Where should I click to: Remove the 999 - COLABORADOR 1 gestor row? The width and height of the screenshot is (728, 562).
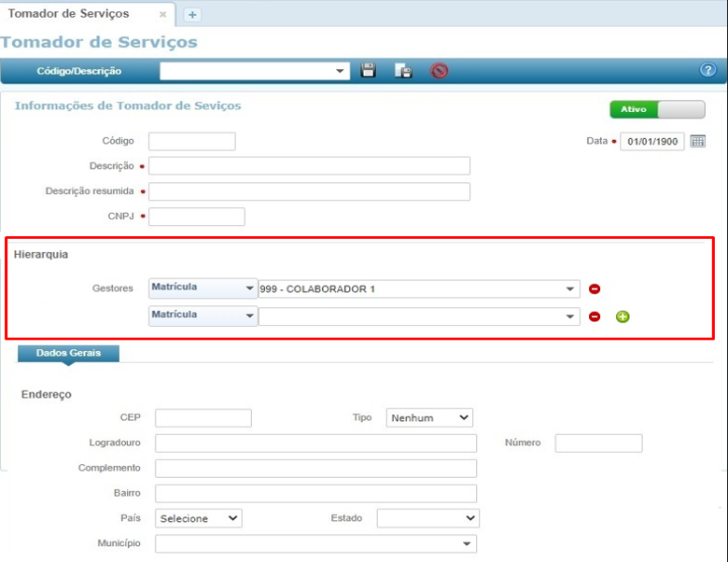pos(595,289)
